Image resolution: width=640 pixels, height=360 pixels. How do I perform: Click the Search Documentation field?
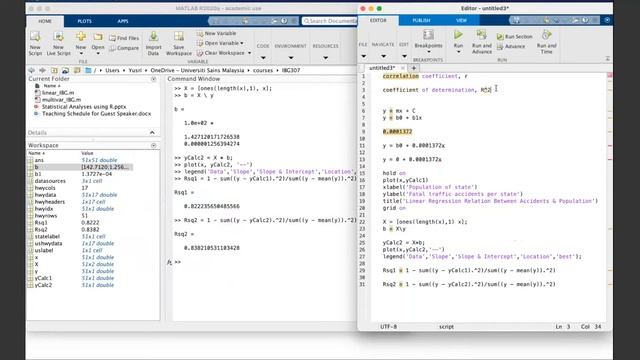pos(329,21)
